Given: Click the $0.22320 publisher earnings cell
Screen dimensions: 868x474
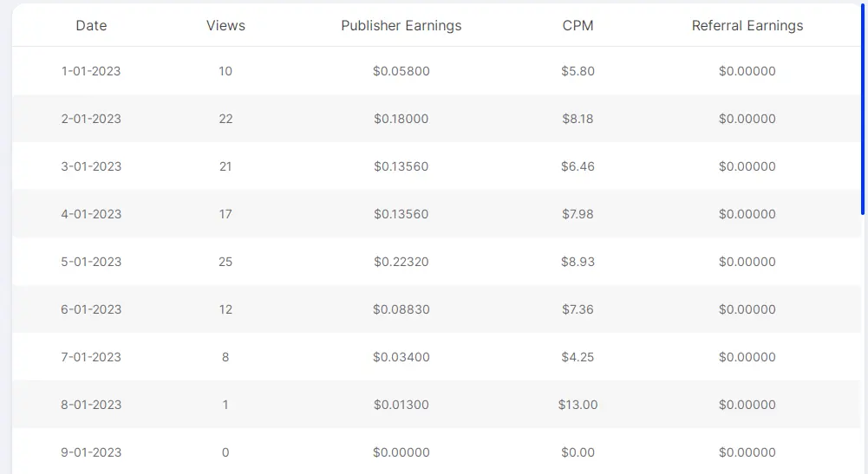Looking at the screenshot, I should pos(401,261).
